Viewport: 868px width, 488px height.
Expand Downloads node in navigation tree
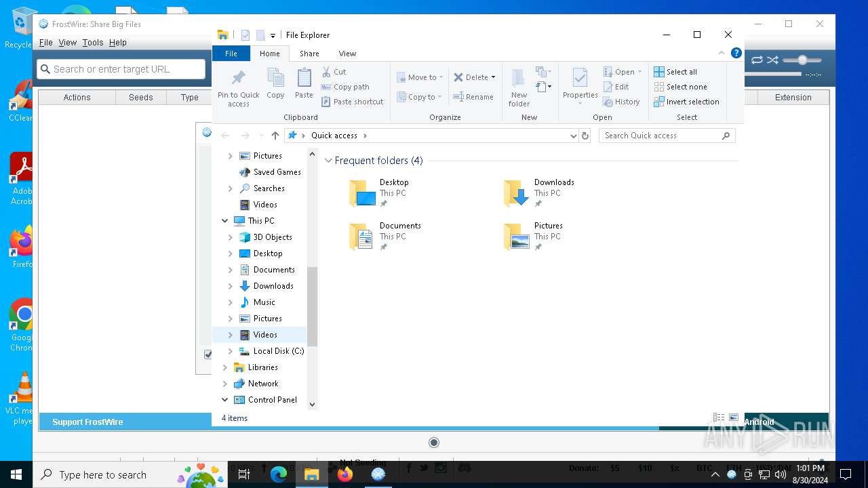click(230, 286)
